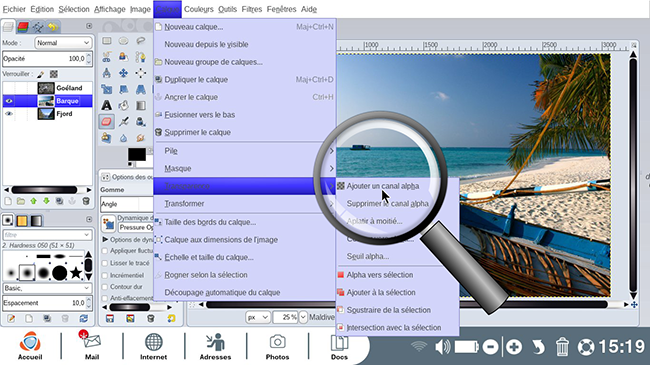Open the Couleurs menu
This screenshot has height=365, width=650.
(x=199, y=9)
